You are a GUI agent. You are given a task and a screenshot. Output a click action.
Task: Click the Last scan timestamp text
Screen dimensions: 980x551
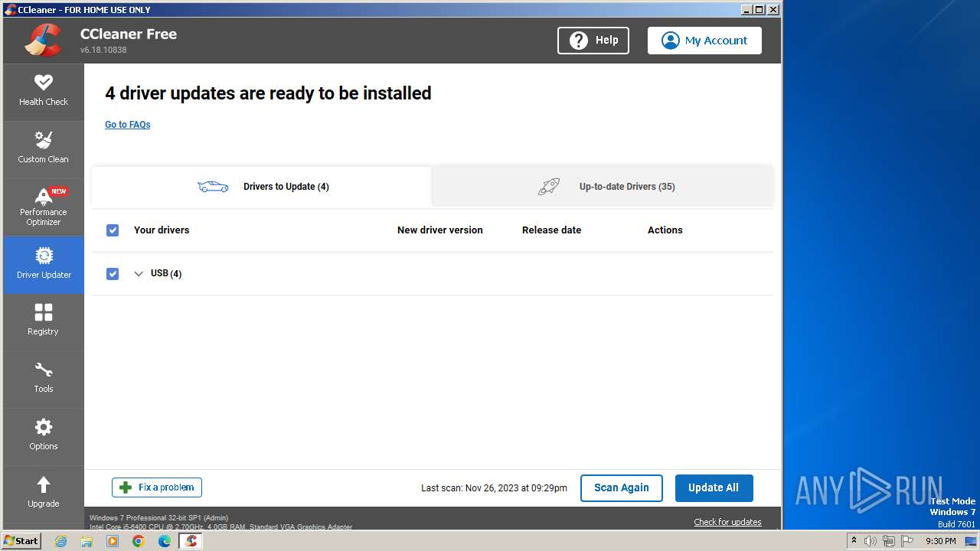(x=494, y=488)
